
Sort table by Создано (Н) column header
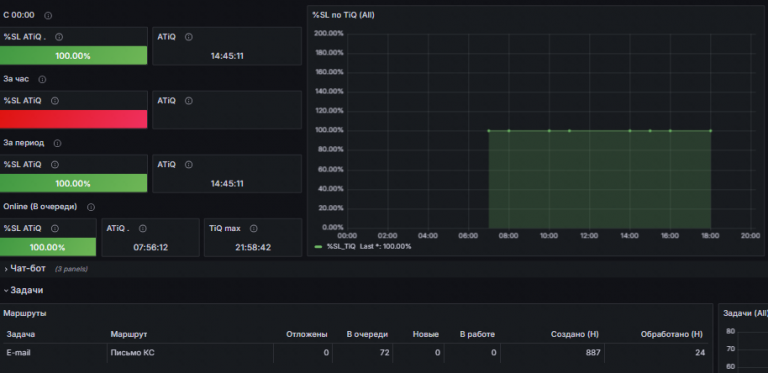pyautogui.click(x=575, y=334)
